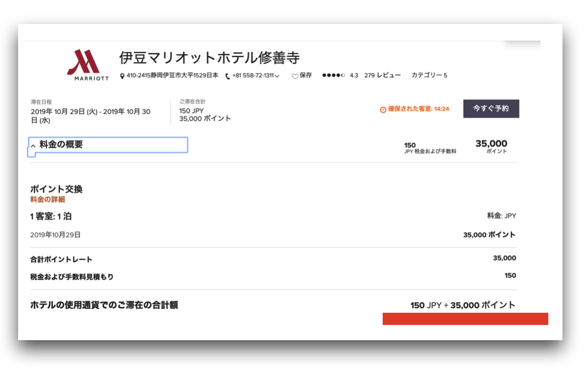Click the Marriott logo

(x=88, y=65)
